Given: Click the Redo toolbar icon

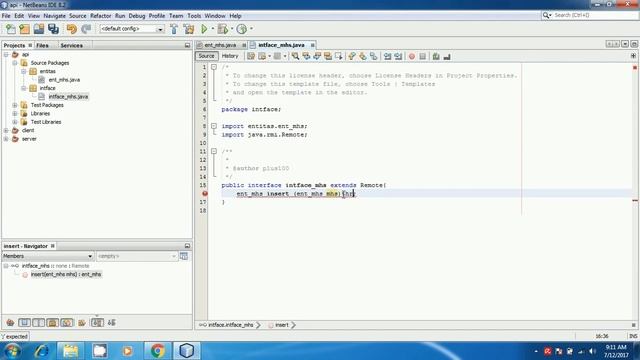Looking at the screenshot, I should [x=86, y=29].
